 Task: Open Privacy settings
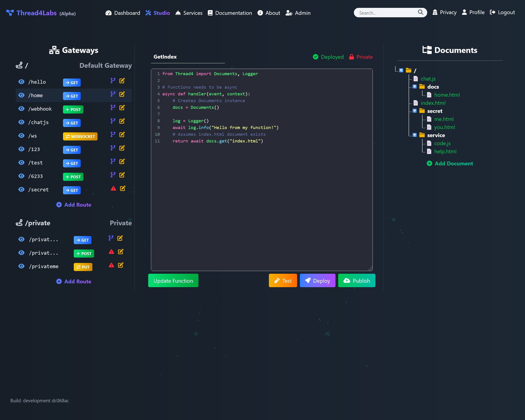[444, 12]
